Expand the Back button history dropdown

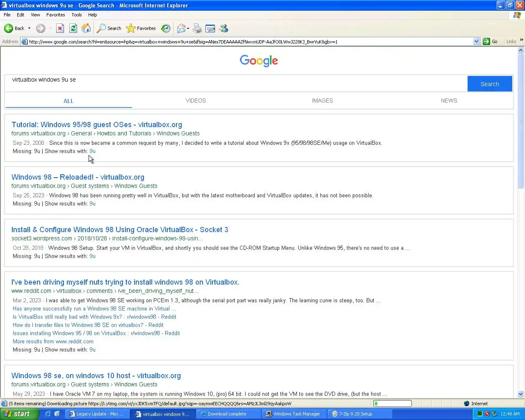(29, 28)
